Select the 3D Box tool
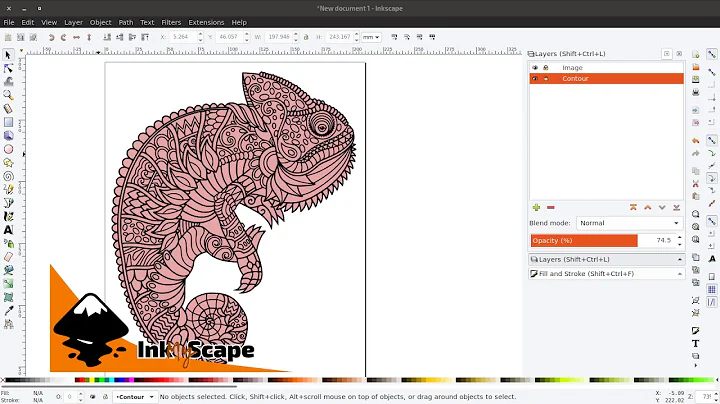Screen dimensions: 720x404 [8, 135]
